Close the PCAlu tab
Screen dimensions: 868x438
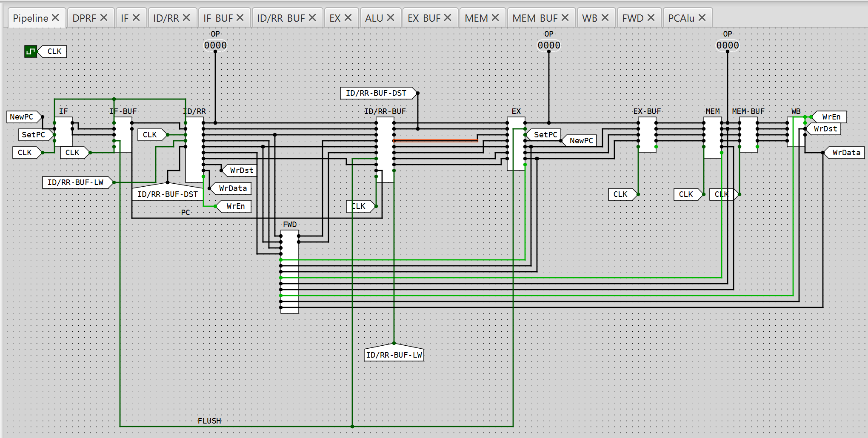point(702,17)
